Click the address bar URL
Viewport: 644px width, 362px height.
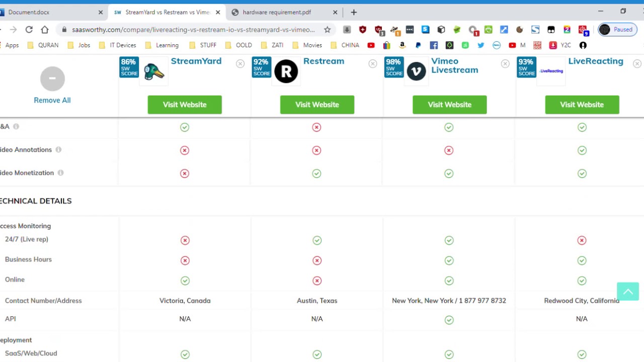click(193, 30)
